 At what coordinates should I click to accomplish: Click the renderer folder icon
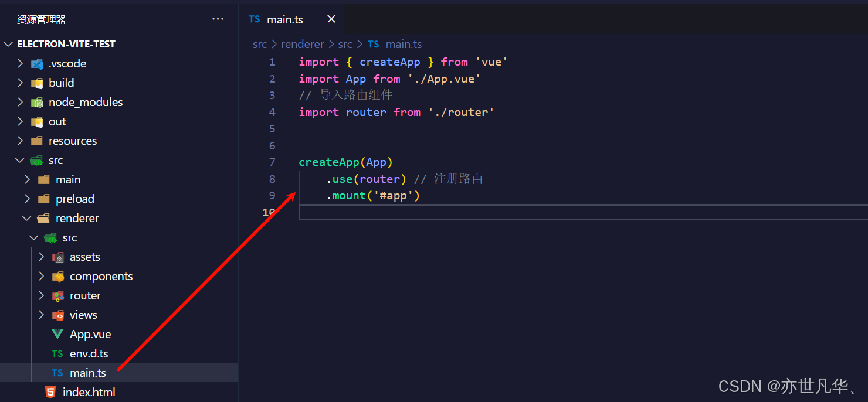click(44, 218)
